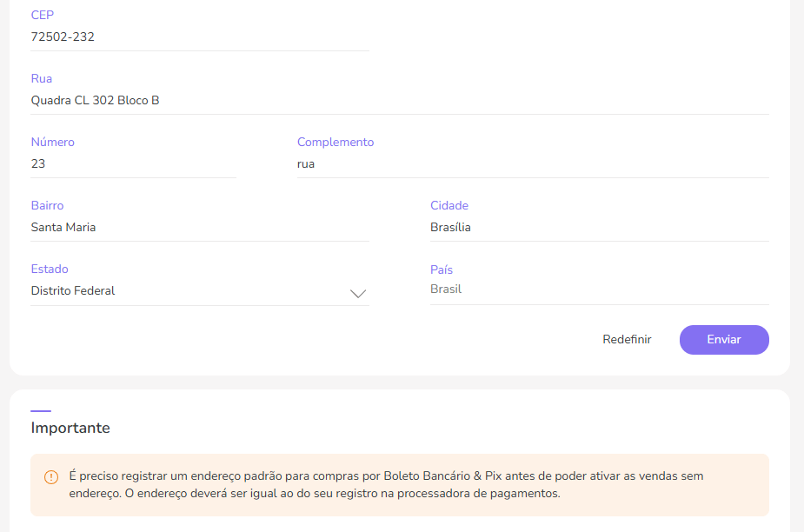Click the Cidade label

pos(449,205)
